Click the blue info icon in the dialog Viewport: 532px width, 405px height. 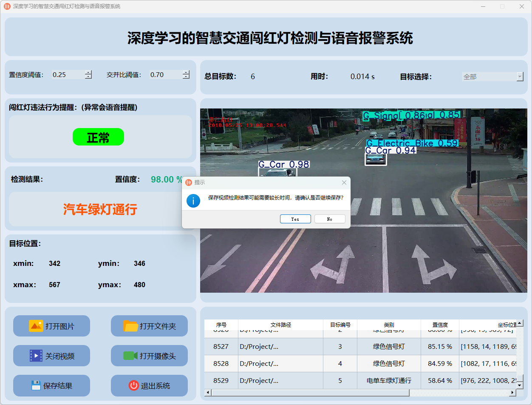pyautogui.click(x=193, y=200)
